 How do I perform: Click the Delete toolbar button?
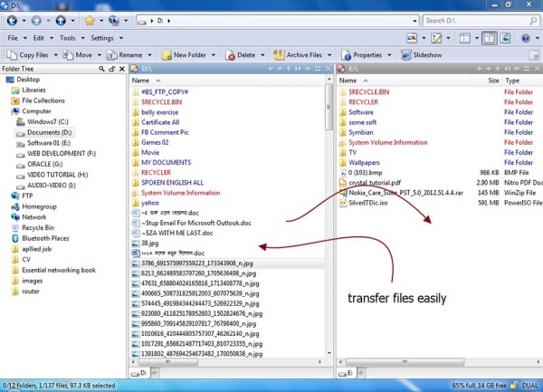coord(241,55)
